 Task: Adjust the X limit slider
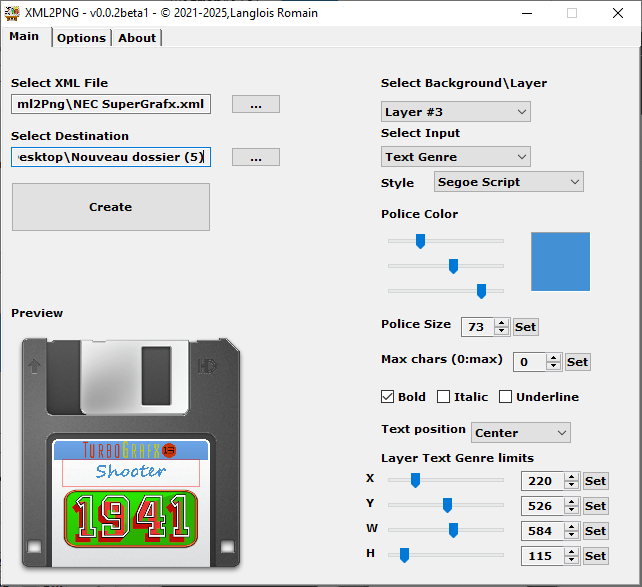416,480
